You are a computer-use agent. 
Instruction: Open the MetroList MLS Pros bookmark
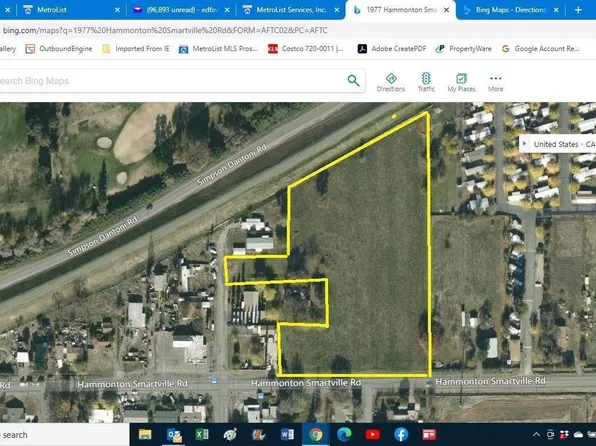[218, 49]
